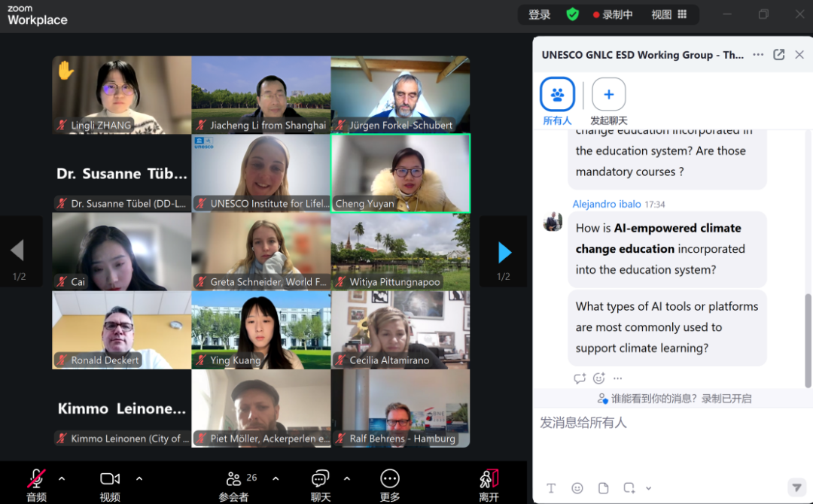This screenshot has width=813, height=504.
Task: Click the 登录 sign in button
Action: tap(540, 14)
